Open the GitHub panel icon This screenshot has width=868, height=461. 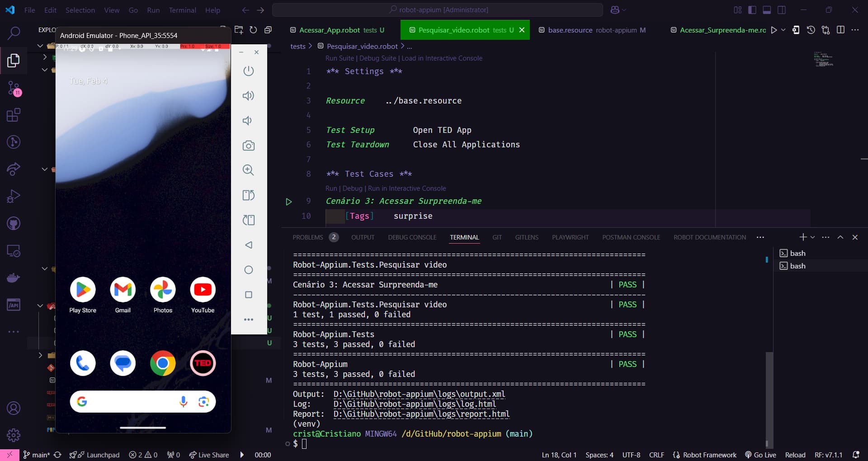coord(14,223)
